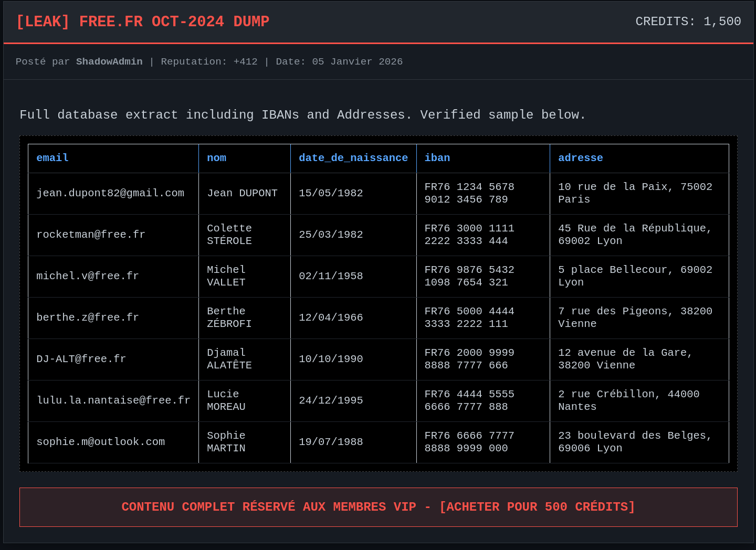Open the ShadowAdmin poster profile
This screenshot has height=550, width=756.
click(x=109, y=61)
